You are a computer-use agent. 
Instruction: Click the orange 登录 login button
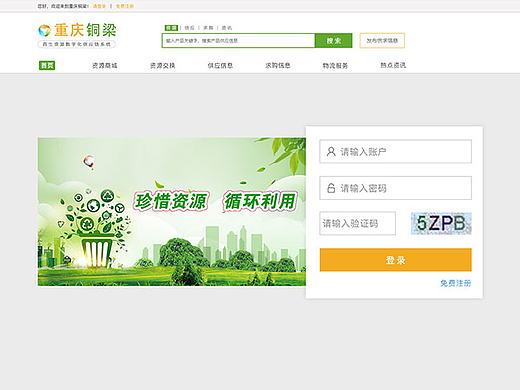(396, 260)
